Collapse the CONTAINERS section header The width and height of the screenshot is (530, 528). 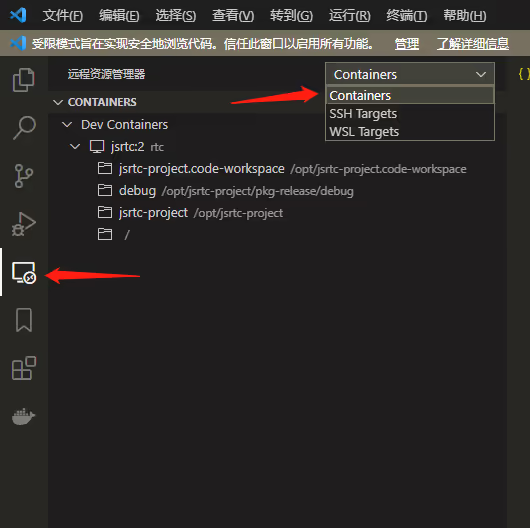pyautogui.click(x=95, y=102)
